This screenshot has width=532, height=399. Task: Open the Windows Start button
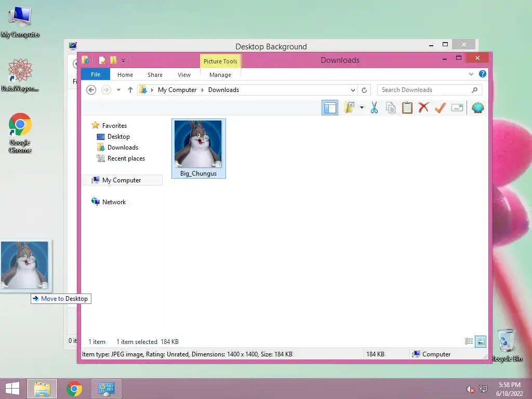tap(12, 389)
